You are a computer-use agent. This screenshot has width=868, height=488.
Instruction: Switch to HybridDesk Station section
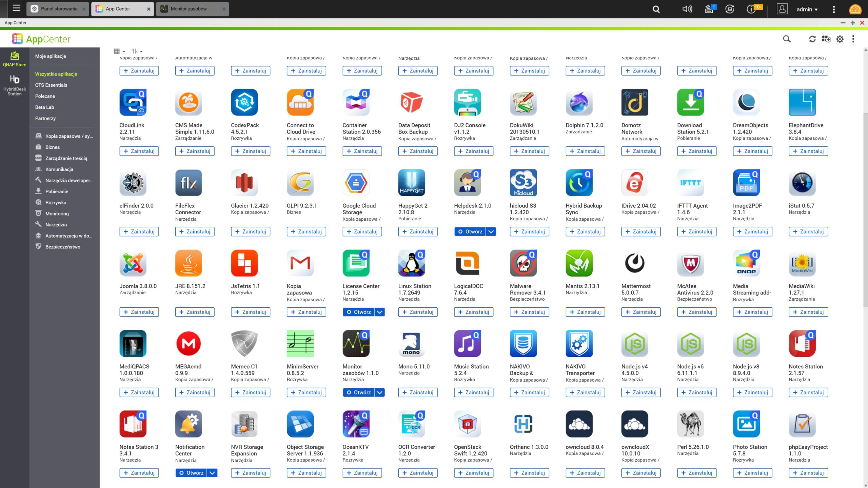(x=15, y=85)
